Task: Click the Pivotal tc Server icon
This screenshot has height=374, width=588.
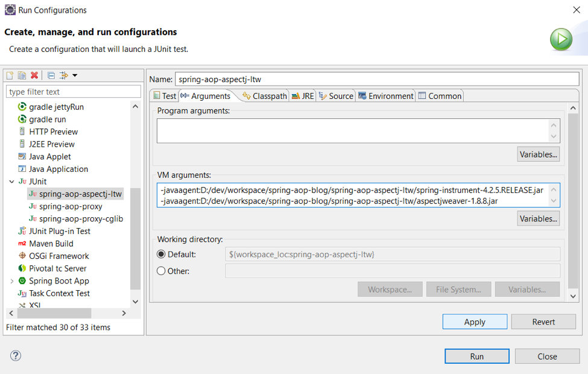Action: (x=22, y=268)
